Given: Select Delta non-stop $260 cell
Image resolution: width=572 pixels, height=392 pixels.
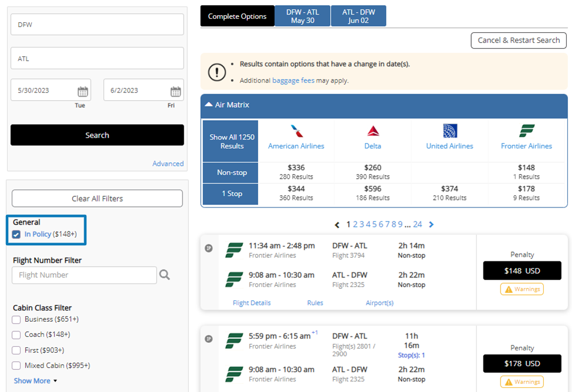Looking at the screenshot, I should pyautogui.click(x=373, y=172).
